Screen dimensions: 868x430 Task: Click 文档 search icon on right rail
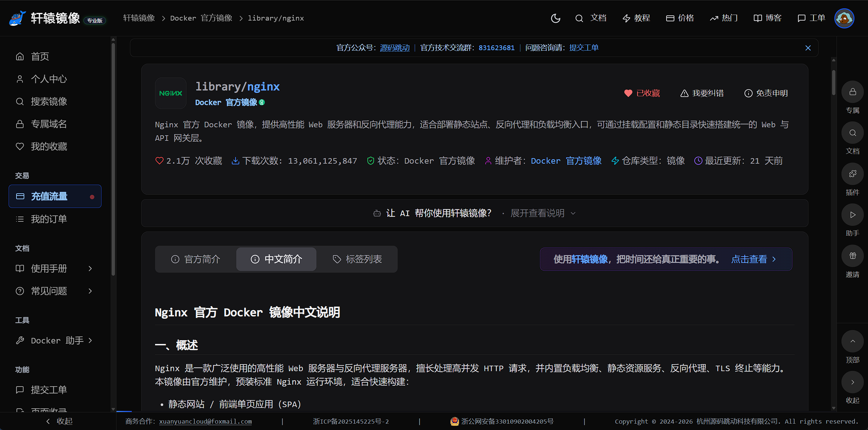click(x=853, y=133)
